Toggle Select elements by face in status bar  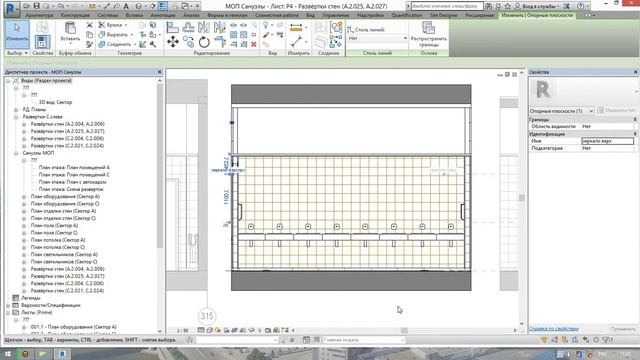click(x=575, y=340)
